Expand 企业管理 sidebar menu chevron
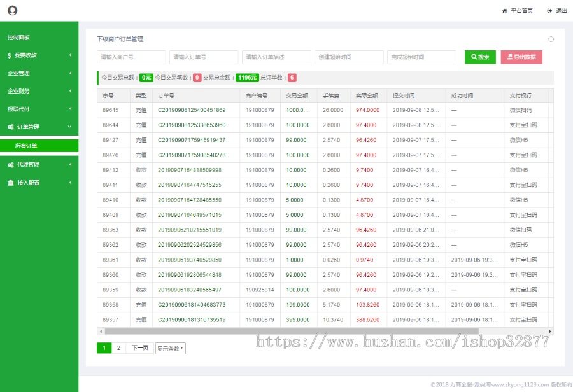Screen dimensions: 573x392 tap(71, 73)
